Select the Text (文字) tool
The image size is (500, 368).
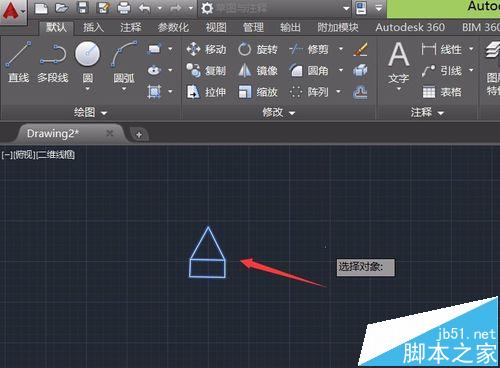(x=399, y=63)
